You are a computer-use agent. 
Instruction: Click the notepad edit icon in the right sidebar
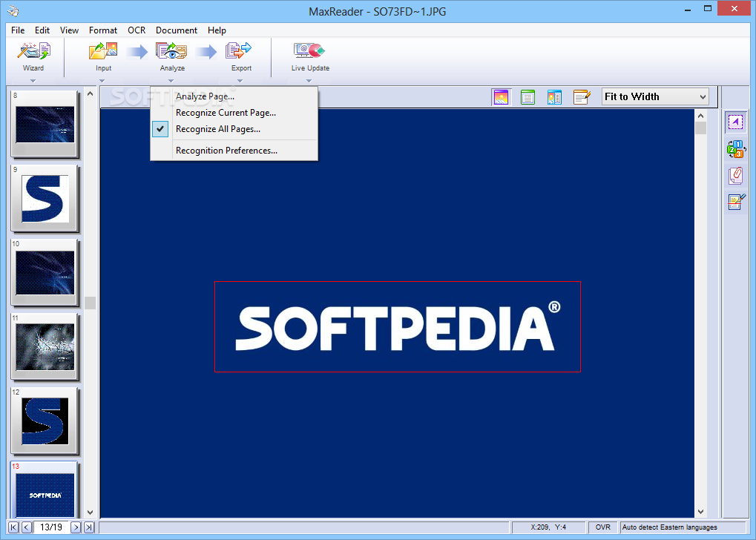[736, 202]
